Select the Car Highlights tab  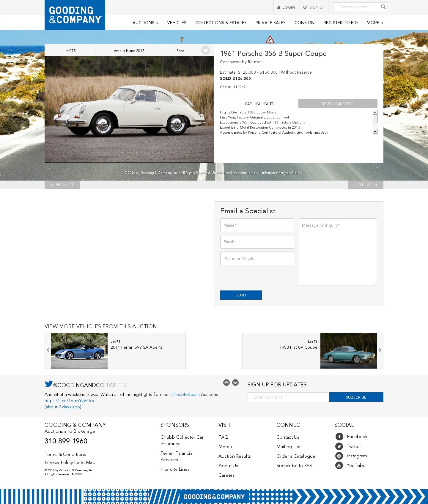259,104
